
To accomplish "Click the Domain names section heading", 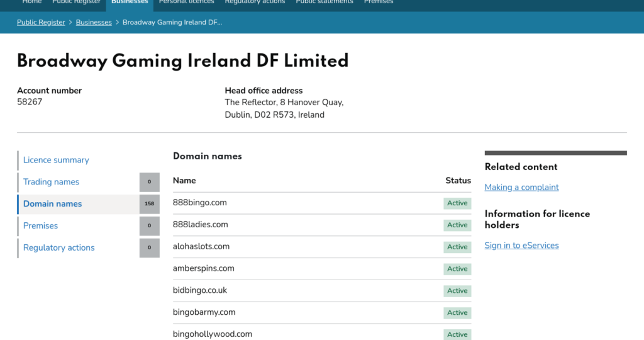I will point(207,156).
